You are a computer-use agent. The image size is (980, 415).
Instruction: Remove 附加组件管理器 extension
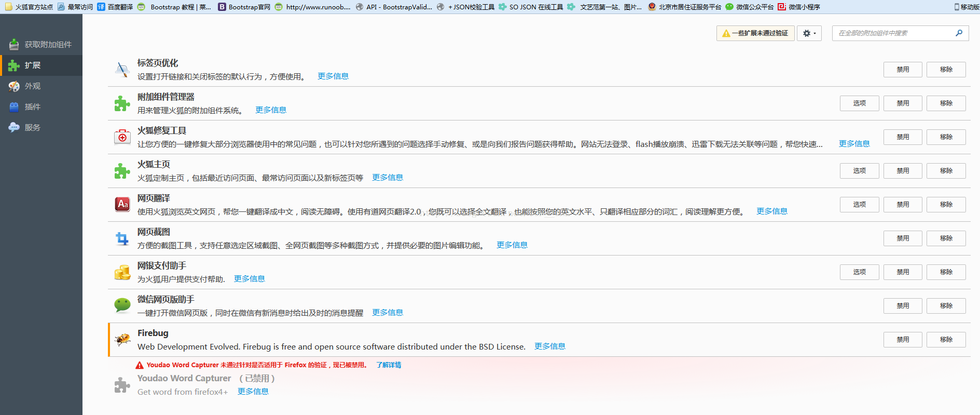click(x=946, y=103)
